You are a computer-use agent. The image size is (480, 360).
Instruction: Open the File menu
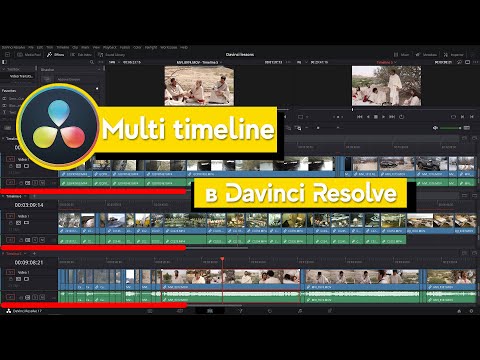(31, 48)
